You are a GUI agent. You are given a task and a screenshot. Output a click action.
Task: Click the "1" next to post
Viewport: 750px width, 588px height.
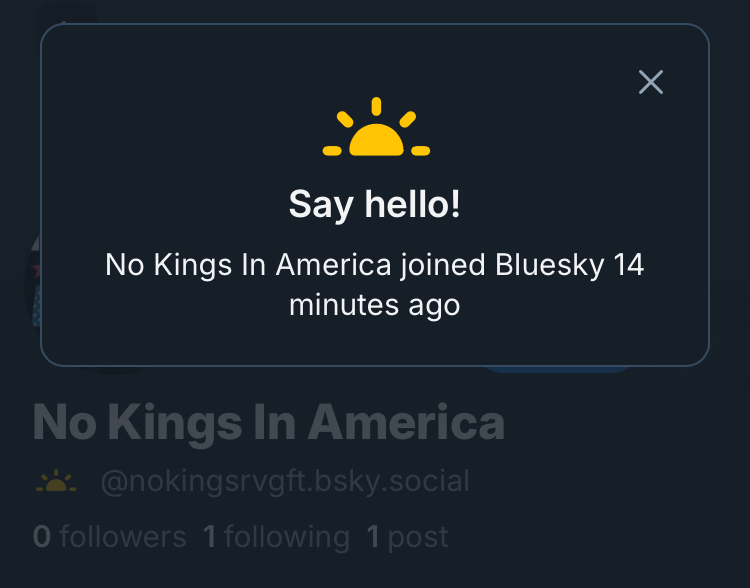373,537
